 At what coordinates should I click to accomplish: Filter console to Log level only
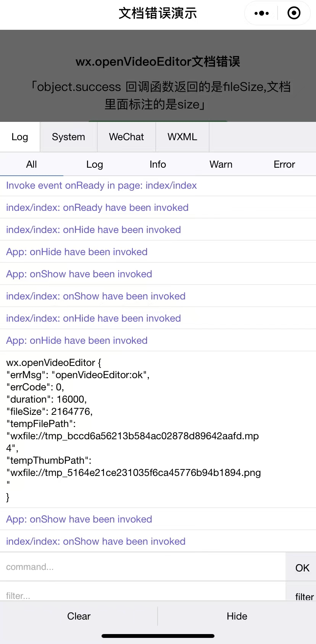click(95, 164)
